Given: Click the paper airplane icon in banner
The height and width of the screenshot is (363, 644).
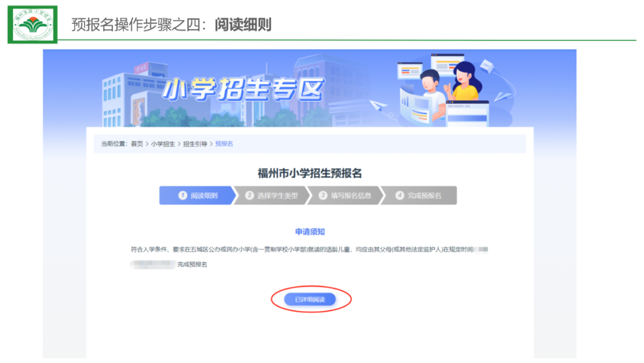Looking at the screenshot, I should pyautogui.click(x=379, y=106).
